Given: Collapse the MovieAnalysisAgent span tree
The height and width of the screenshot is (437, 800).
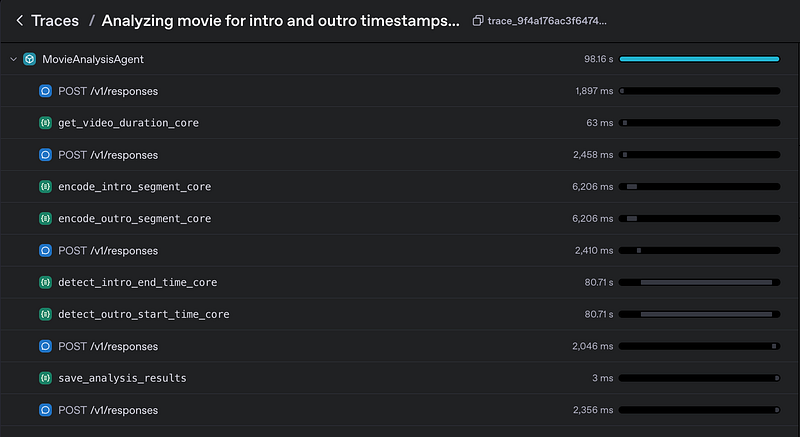Looking at the screenshot, I should pos(13,59).
